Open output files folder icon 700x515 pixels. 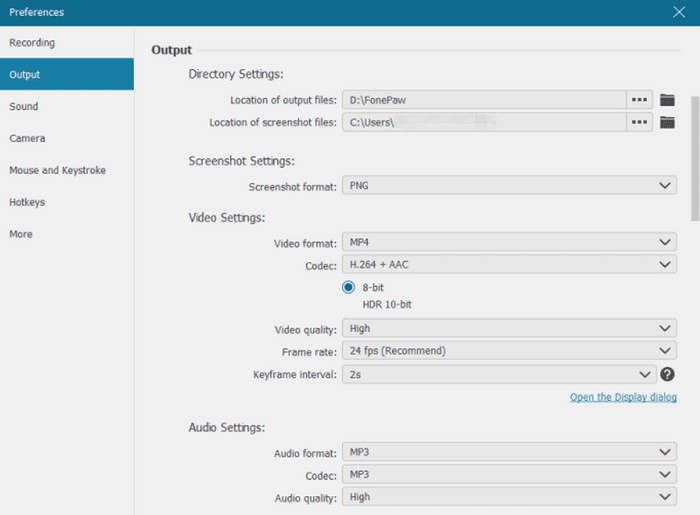[667, 100]
